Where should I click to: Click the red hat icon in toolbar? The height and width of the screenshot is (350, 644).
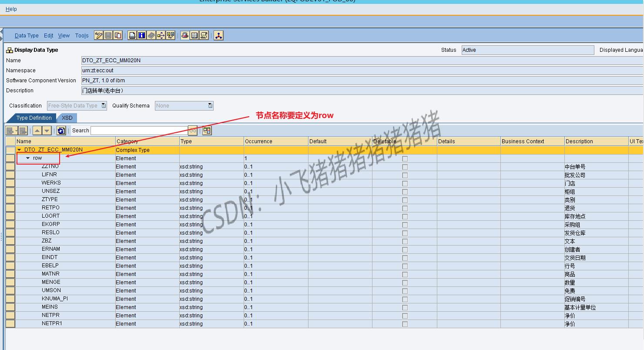(185, 36)
